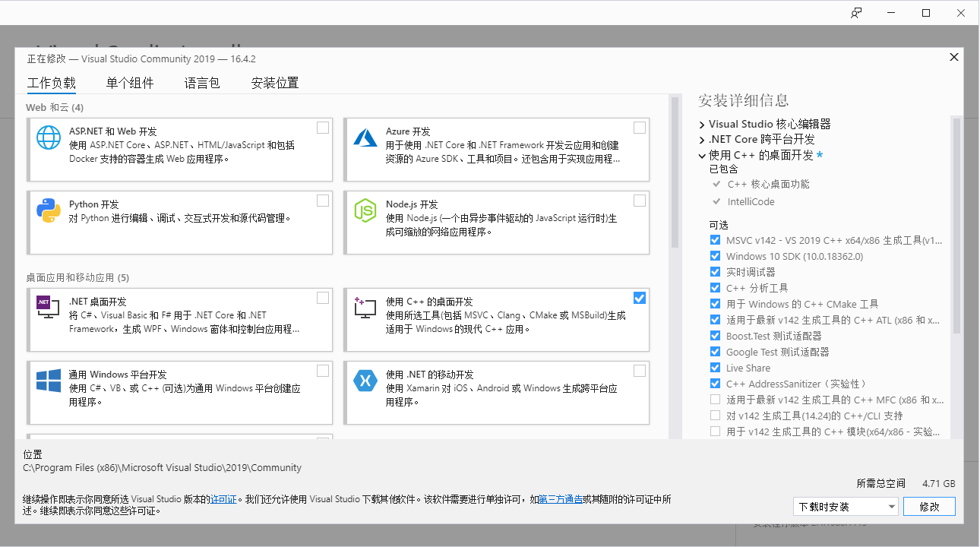Switch to the 语言包 tab
Screen dimensions: 980x547
pyautogui.click(x=202, y=84)
